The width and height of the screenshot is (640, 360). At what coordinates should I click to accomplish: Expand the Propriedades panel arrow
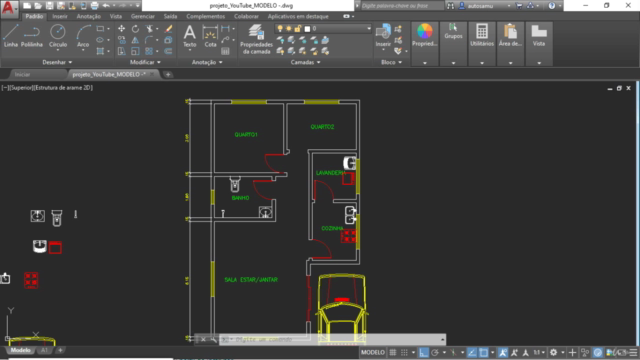[424, 63]
